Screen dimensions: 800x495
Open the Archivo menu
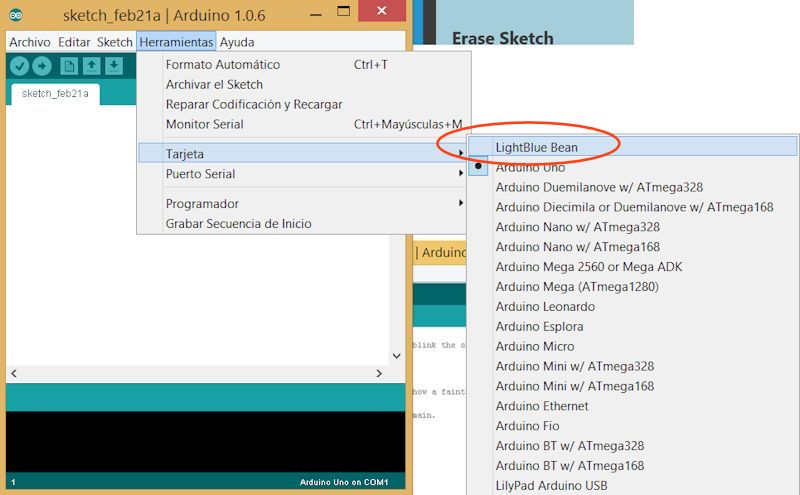[30, 42]
